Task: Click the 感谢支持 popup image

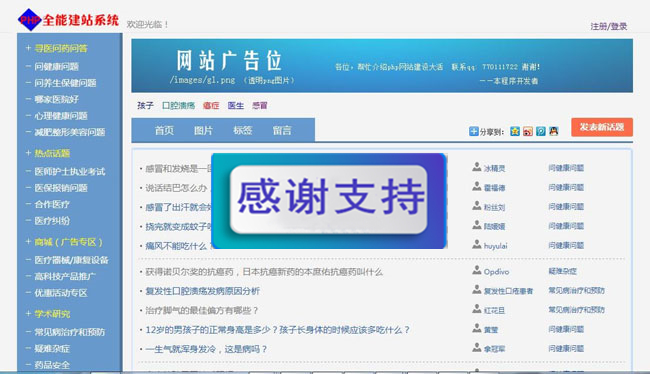Action: coord(329,201)
